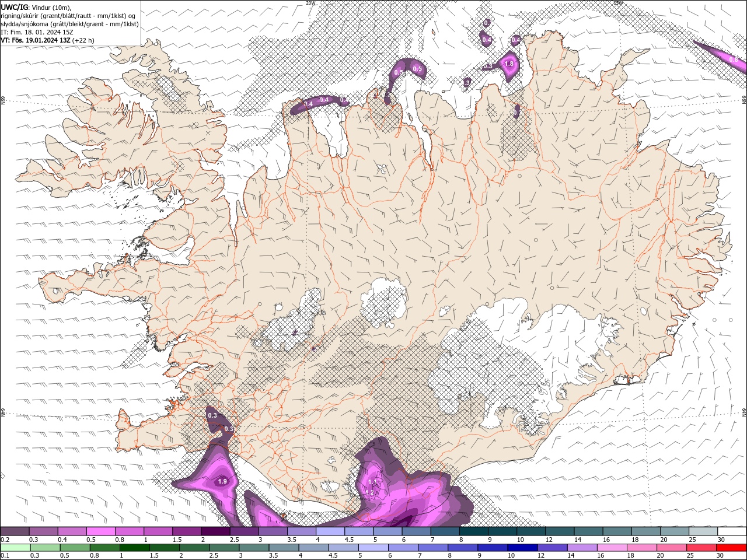Click the 0.1 label on the rain legend row

tap(5, 556)
